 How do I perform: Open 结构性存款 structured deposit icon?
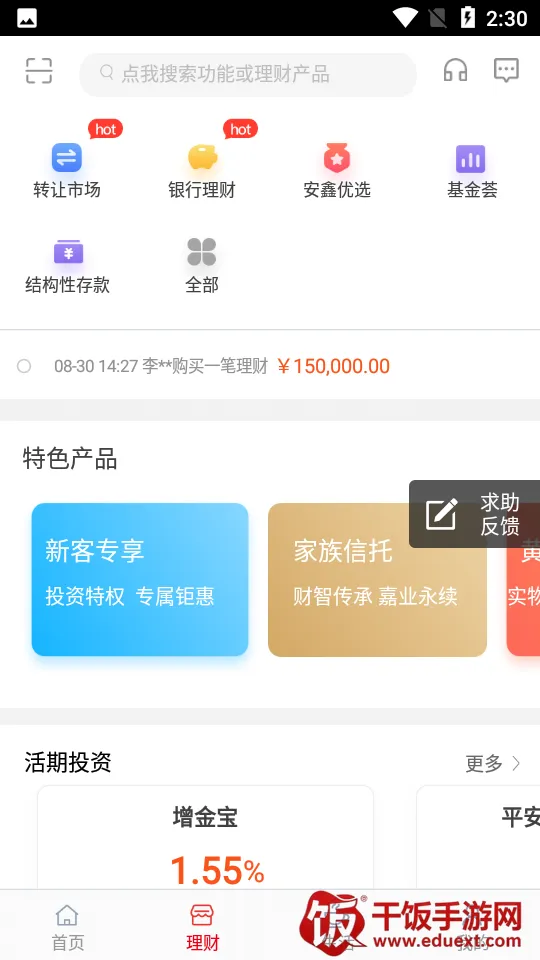click(x=68, y=252)
